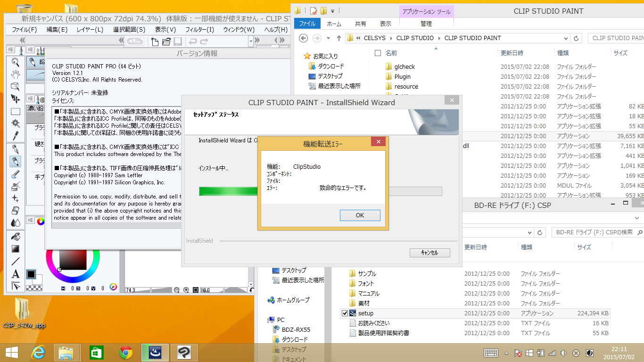Select the Eraser tool

[x=16, y=211]
